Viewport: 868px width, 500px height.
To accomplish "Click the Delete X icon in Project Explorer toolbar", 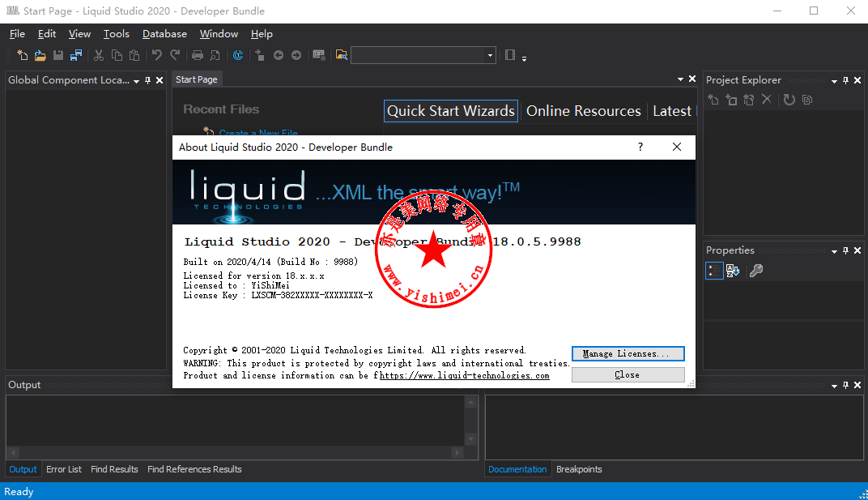I will 767,100.
